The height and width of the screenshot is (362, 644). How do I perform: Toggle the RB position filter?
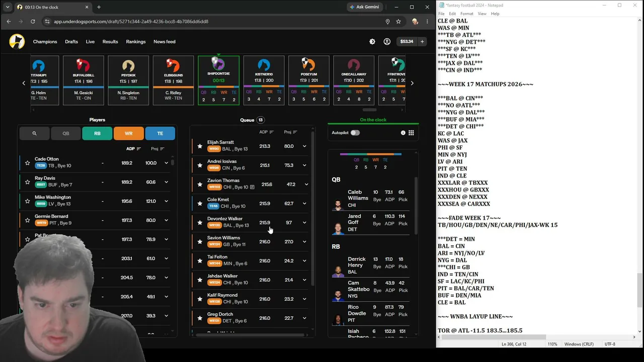click(97, 133)
